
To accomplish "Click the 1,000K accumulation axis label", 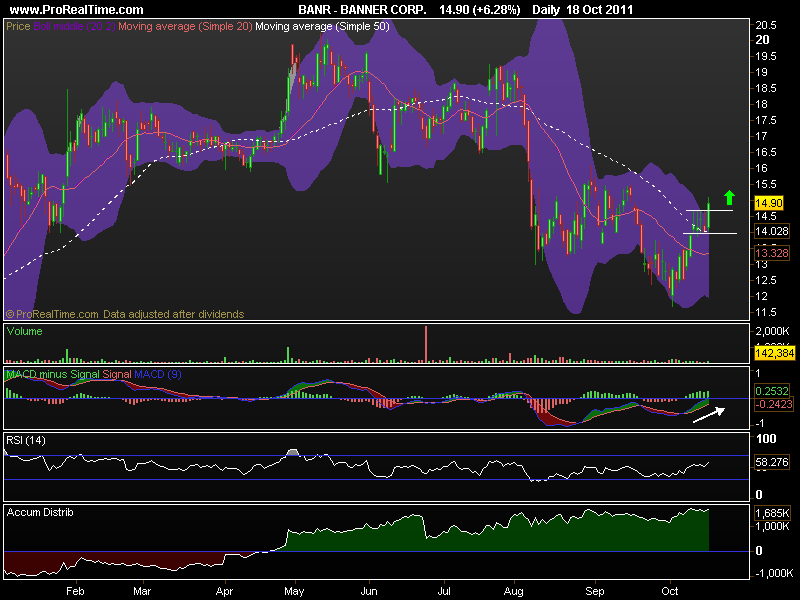I will tap(772, 526).
